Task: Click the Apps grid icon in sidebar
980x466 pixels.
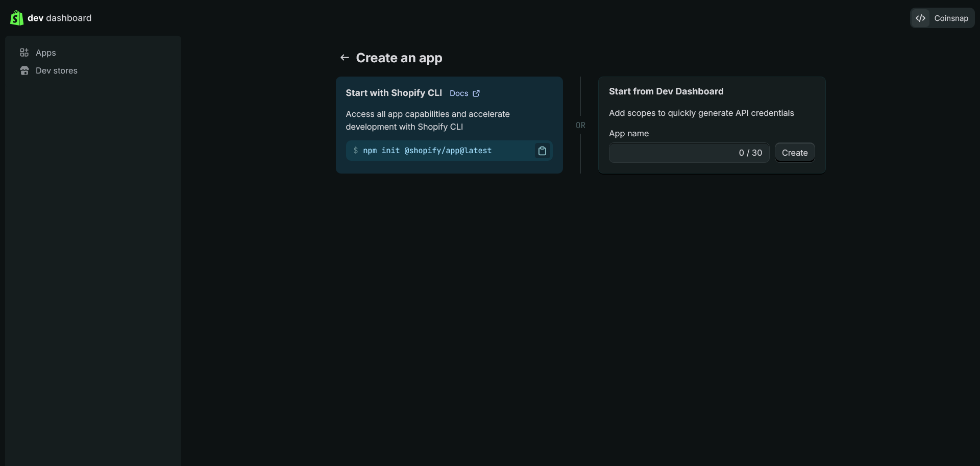Action: [x=24, y=53]
